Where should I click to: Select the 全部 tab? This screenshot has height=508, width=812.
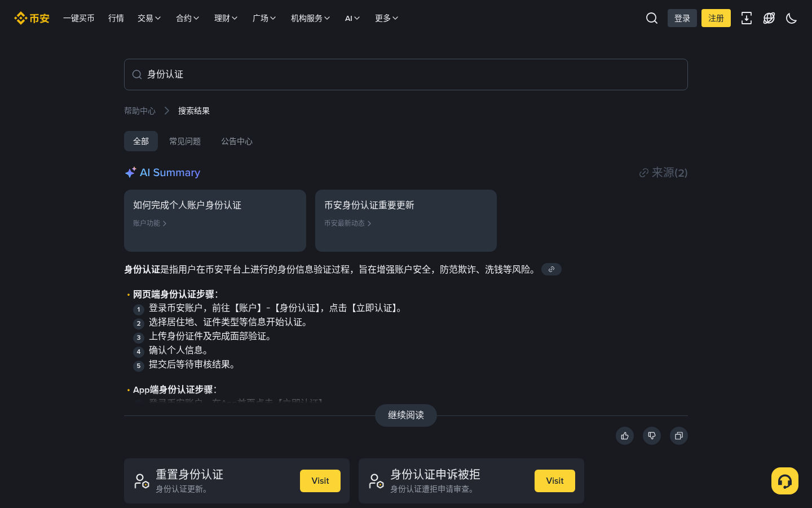(141, 141)
